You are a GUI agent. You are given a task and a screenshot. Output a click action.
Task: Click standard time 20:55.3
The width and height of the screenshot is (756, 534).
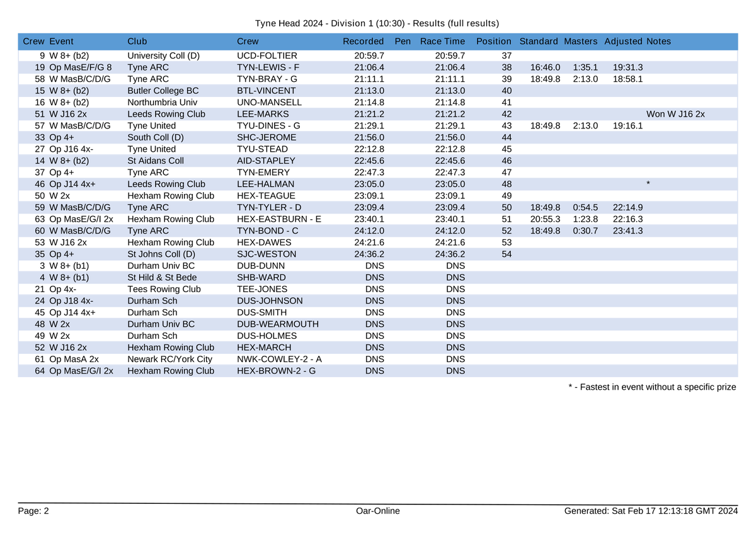(x=545, y=219)
